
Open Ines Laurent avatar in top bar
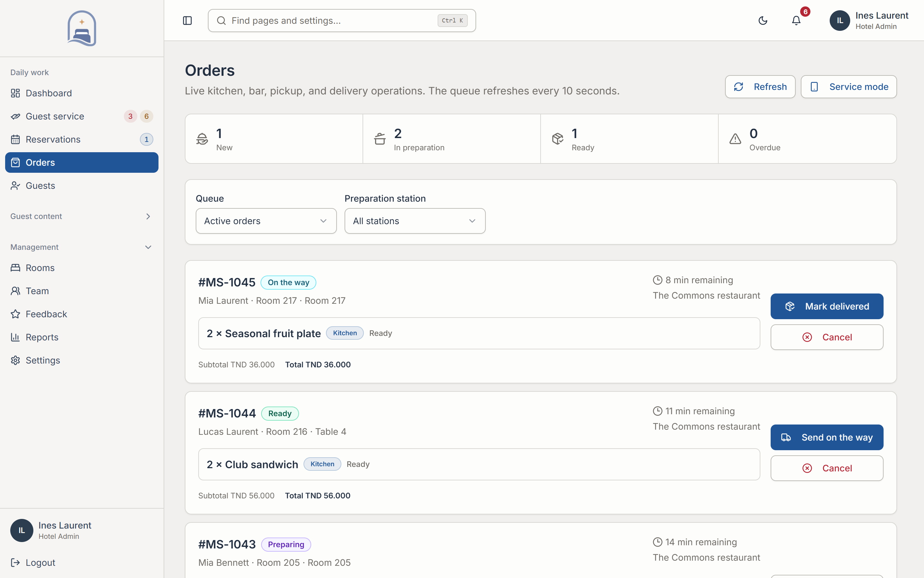[840, 21]
